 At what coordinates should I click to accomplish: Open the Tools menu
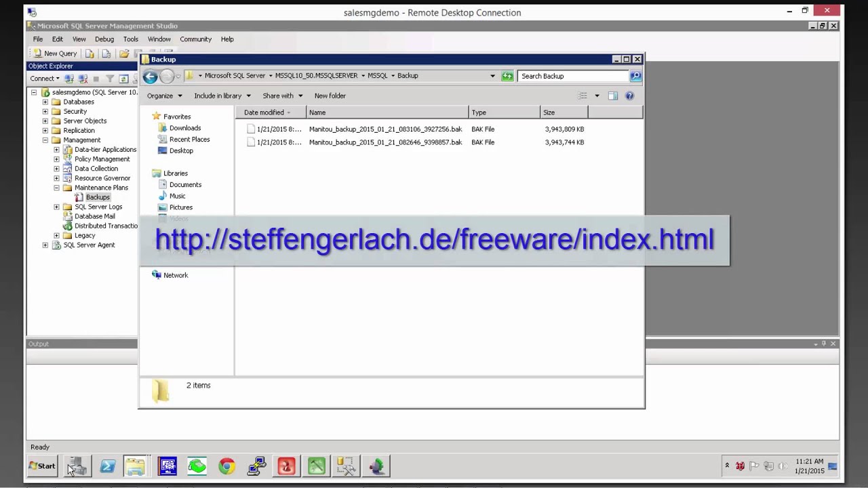tap(131, 39)
